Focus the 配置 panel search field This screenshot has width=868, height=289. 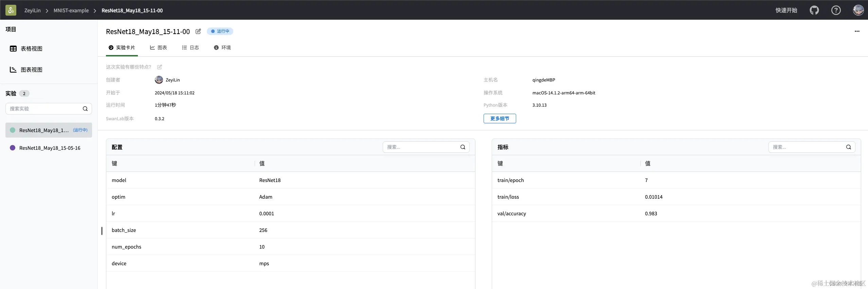[x=426, y=147]
